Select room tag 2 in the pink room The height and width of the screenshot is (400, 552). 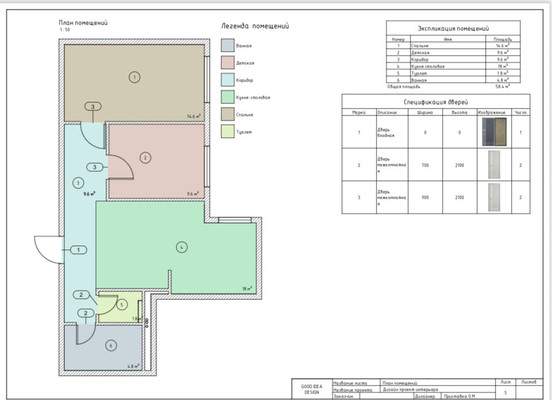pyautogui.click(x=145, y=158)
